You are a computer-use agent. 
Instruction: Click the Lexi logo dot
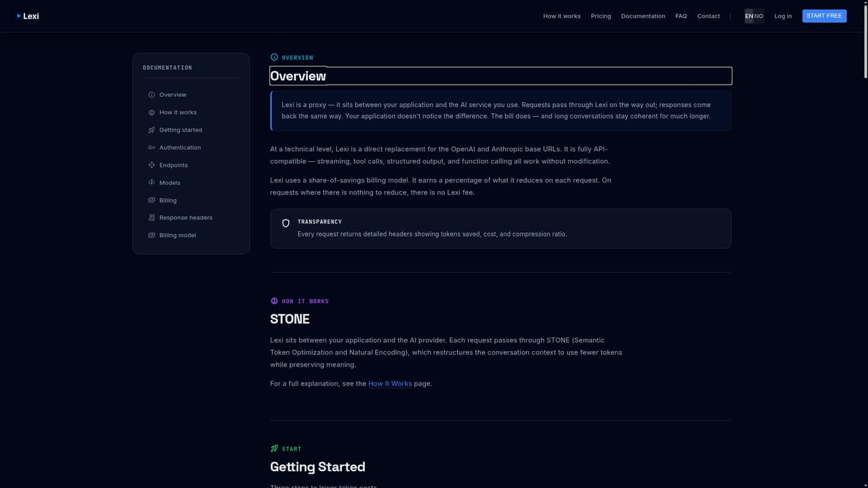tap(18, 16)
